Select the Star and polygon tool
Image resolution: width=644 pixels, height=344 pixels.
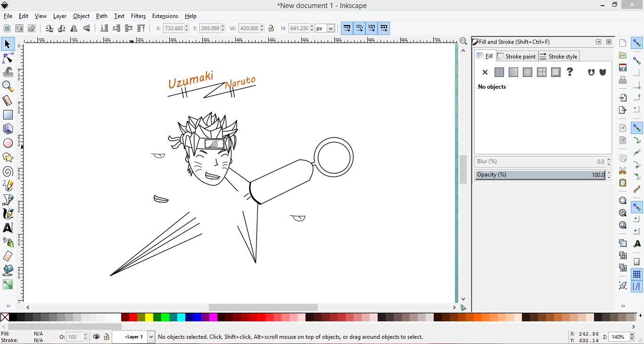(x=8, y=157)
